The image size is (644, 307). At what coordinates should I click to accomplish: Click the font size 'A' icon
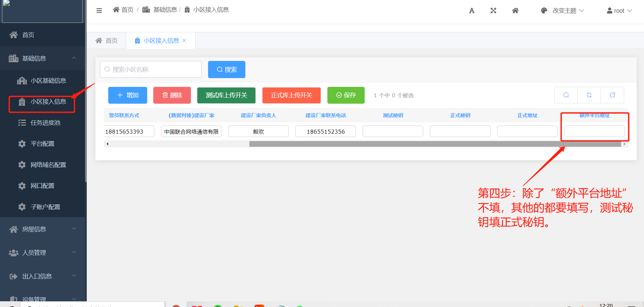(x=472, y=11)
